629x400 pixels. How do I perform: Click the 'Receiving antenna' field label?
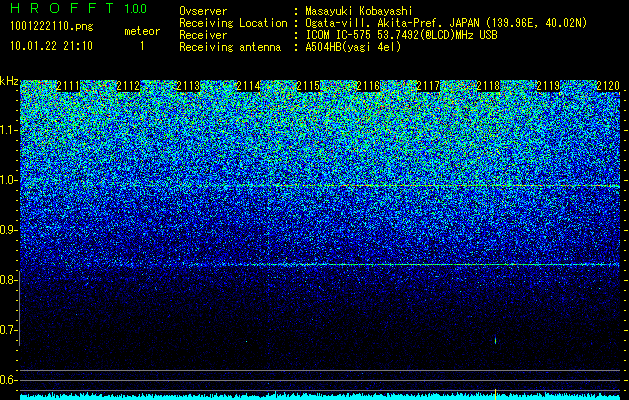pos(230,47)
